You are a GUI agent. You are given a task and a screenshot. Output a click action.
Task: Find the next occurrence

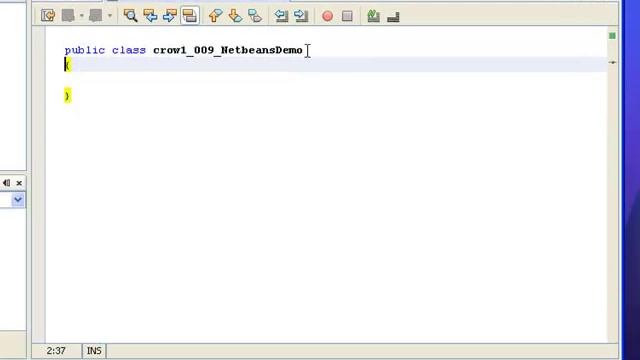coord(170,16)
